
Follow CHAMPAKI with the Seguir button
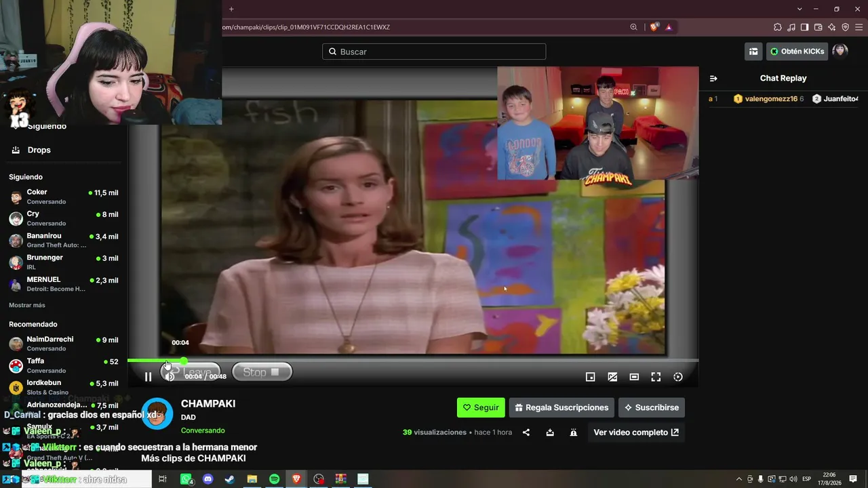point(481,407)
